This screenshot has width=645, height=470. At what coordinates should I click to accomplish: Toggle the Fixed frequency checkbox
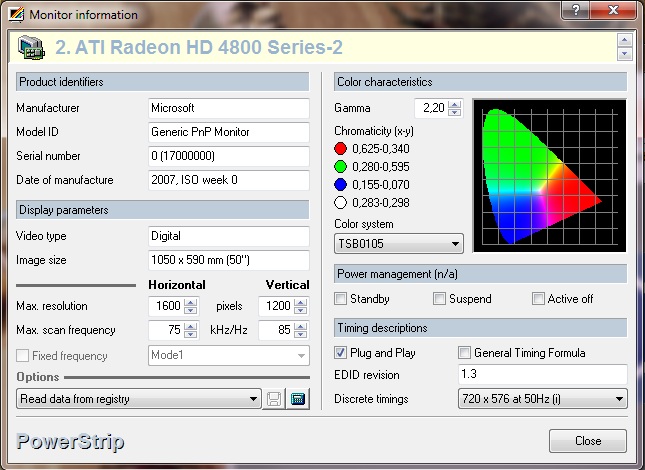22,356
